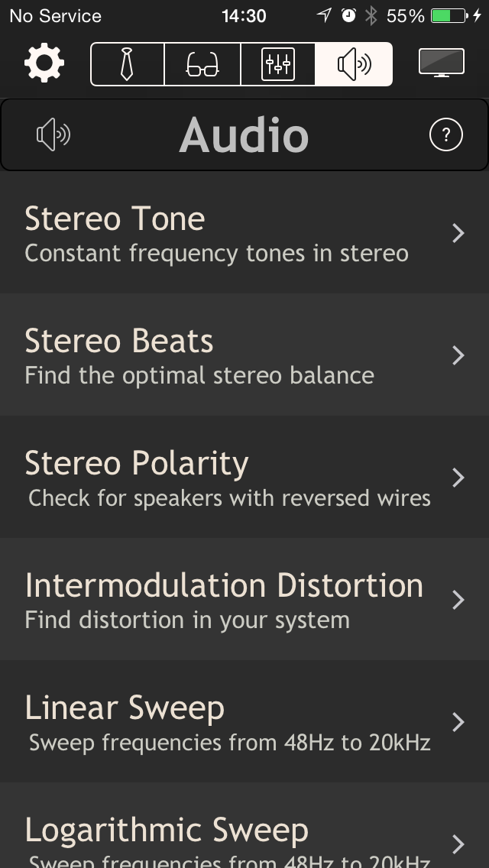The height and width of the screenshot is (868, 489).
Task: Expand the Linear Sweep chevron
Action: coord(458,722)
